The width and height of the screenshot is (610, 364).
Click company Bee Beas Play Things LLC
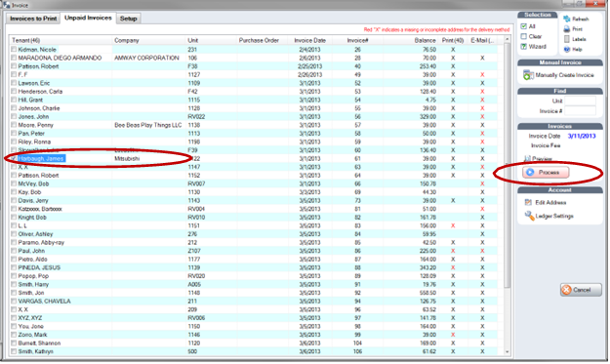pyautogui.click(x=147, y=125)
